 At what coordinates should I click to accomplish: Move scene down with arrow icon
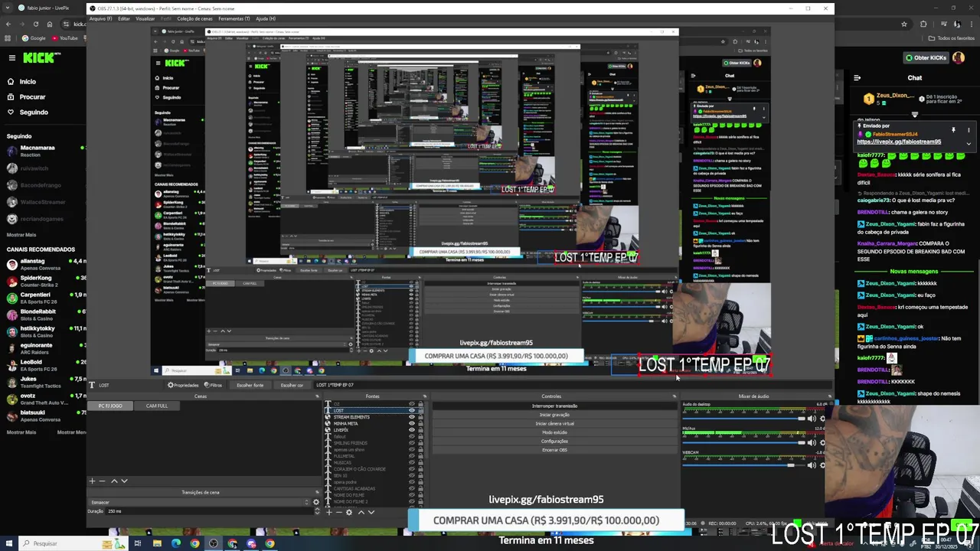tap(124, 481)
